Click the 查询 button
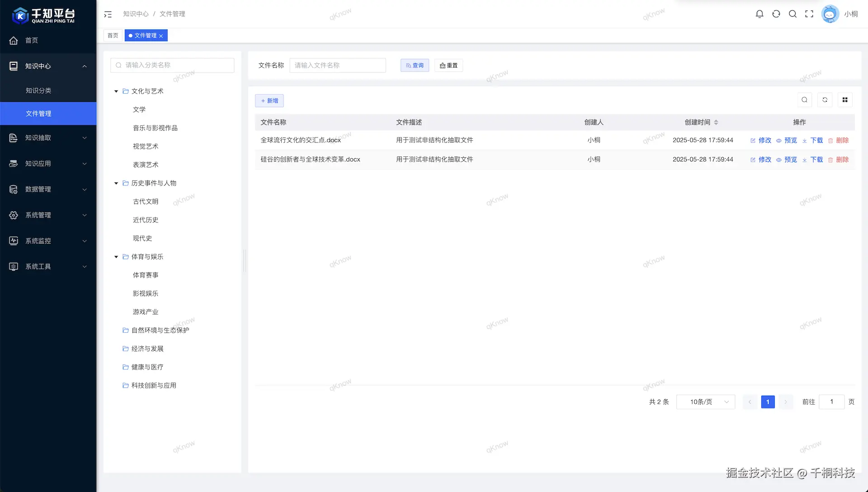The width and height of the screenshot is (868, 492). click(415, 66)
